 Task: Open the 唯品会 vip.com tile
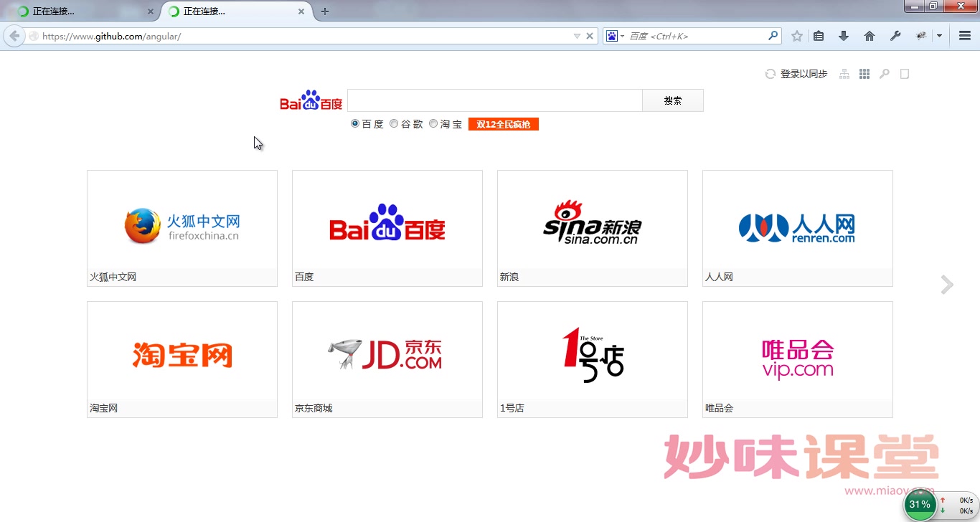click(798, 359)
